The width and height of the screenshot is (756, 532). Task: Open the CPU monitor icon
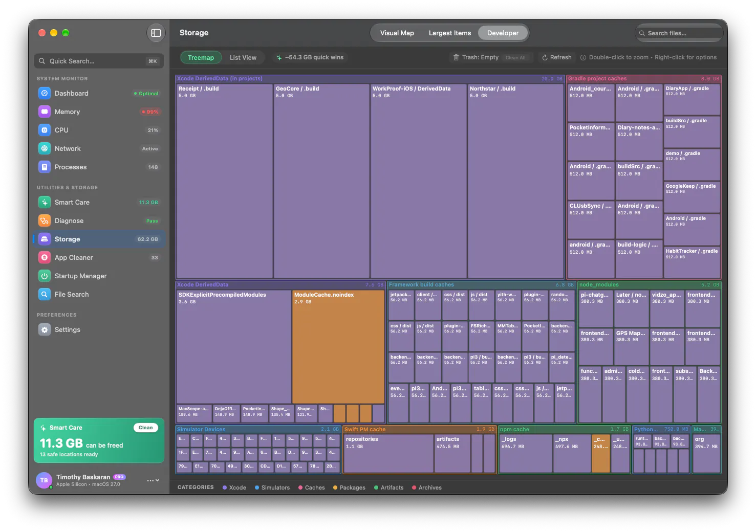(x=45, y=130)
